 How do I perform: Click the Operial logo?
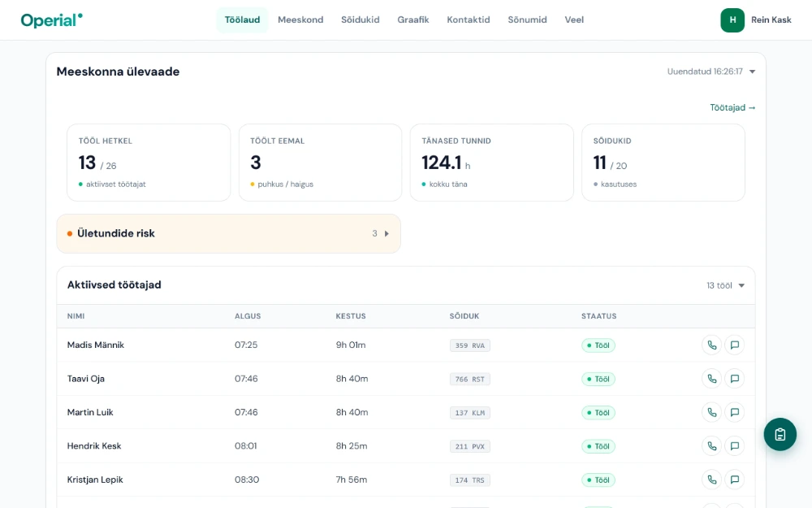[x=51, y=20]
